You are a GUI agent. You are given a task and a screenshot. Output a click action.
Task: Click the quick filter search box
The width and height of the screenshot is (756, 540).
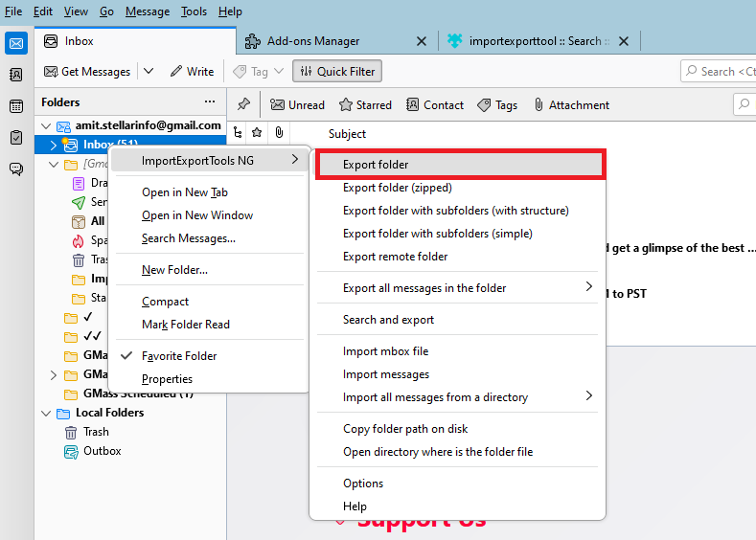click(745, 104)
